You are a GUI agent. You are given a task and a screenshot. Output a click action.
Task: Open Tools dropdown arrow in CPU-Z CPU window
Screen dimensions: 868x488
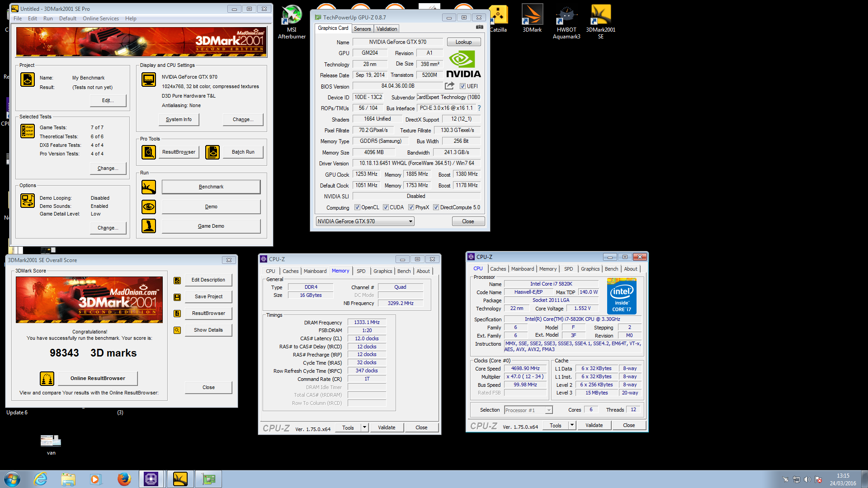tap(572, 425)
